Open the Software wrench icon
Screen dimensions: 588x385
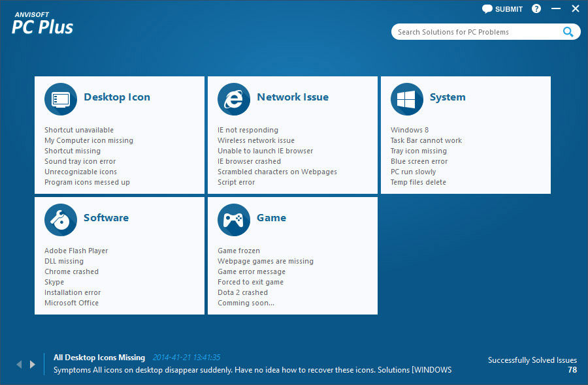[61, 220]
